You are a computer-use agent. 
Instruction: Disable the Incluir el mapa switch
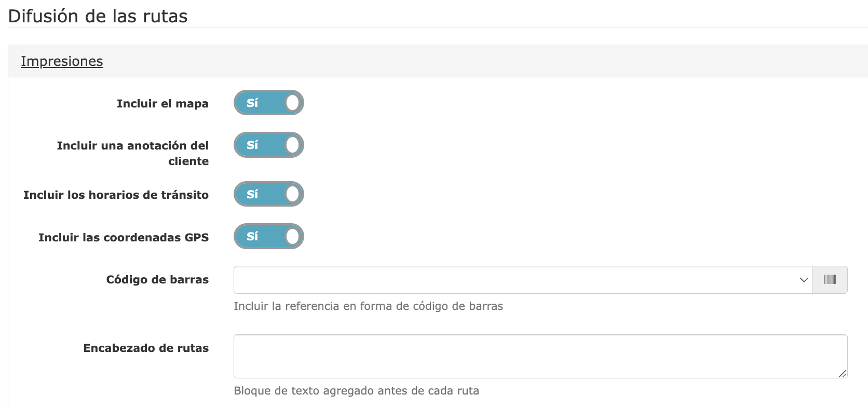[x=269, y=103]
